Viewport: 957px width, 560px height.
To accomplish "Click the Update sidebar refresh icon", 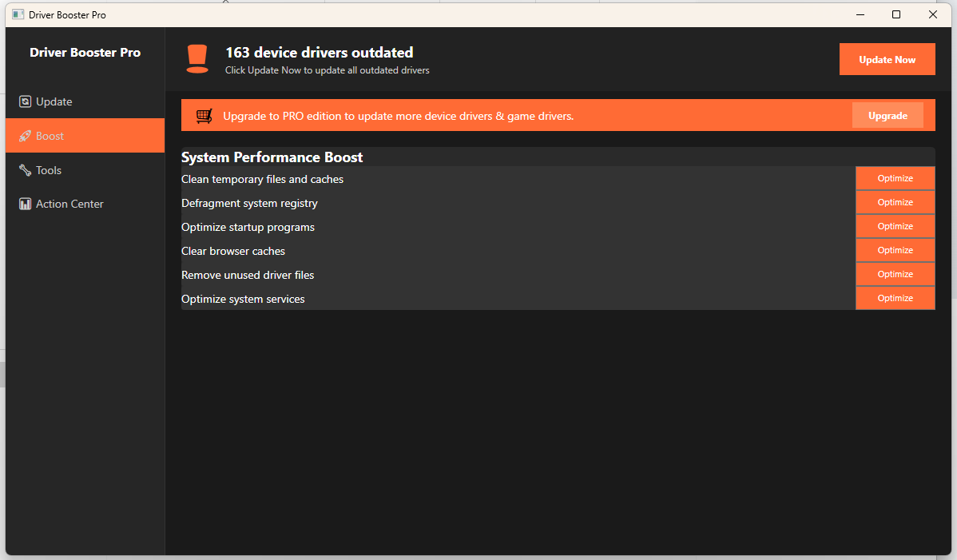I will click(x=25, y=101).
